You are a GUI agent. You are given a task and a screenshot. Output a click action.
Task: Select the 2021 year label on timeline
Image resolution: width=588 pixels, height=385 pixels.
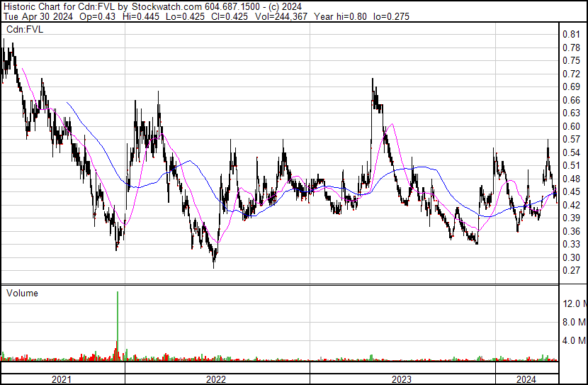[62, 379]
